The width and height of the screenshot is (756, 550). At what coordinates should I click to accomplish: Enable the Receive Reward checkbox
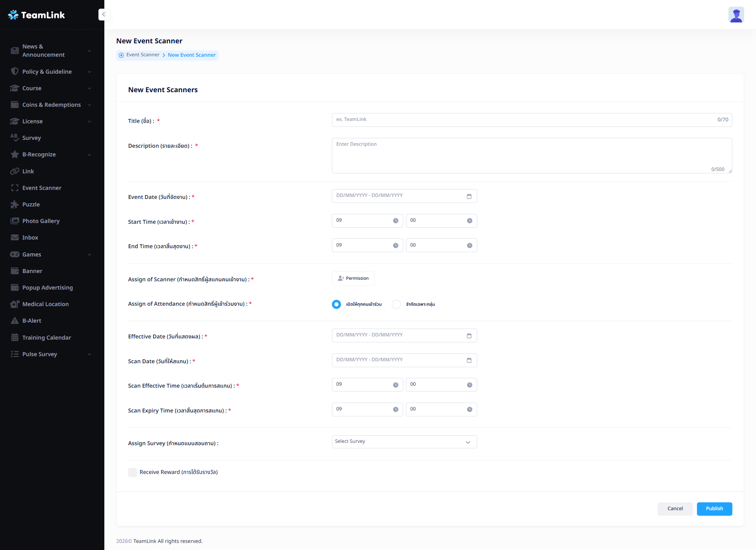(x=133, y=472)
